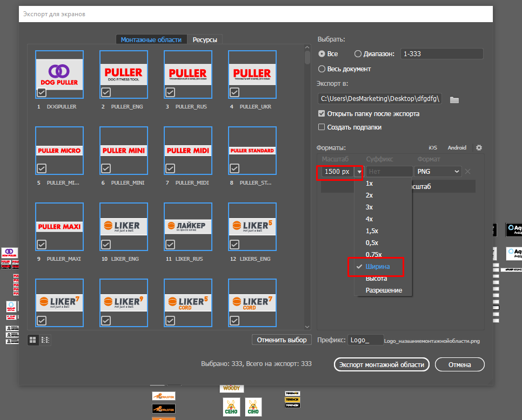This screenshot has height=420, width=522.
Task: Select LIKER5_ENG artboard thumbnail
Action: click(x=252, y=226)
